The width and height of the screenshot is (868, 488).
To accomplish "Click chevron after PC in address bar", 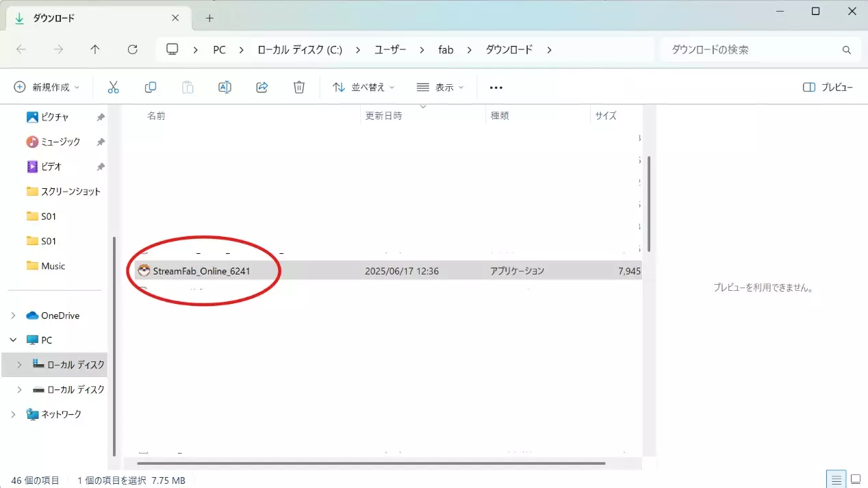I will point(242,50).
